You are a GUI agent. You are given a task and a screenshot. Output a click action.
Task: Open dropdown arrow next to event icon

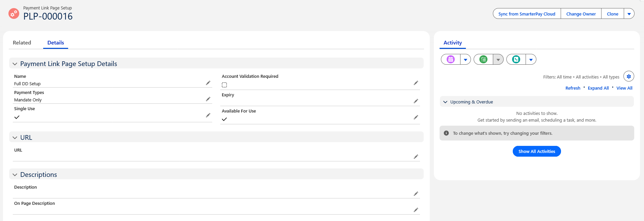point(465,60)
